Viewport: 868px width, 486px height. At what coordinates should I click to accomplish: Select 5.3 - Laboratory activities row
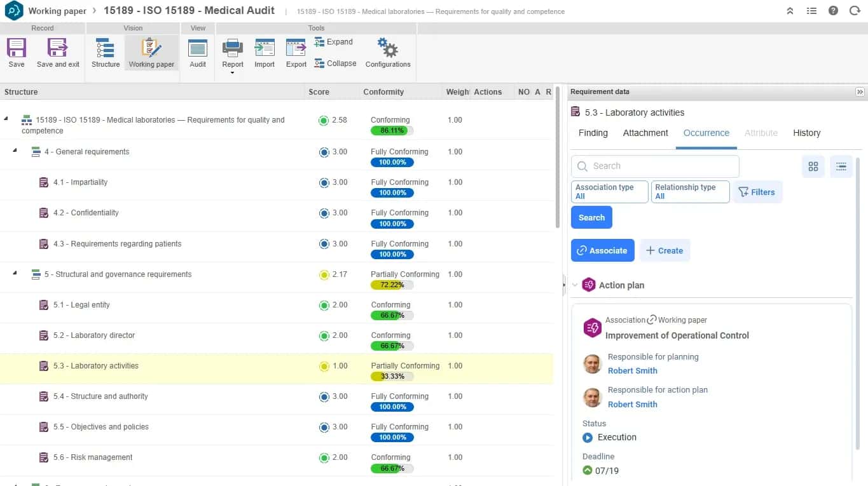point(276,369)
